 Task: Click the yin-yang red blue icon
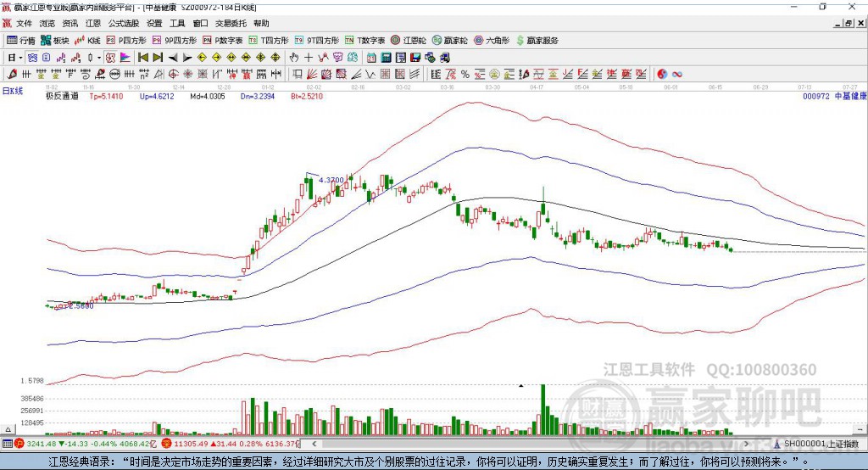coord(662,74)
